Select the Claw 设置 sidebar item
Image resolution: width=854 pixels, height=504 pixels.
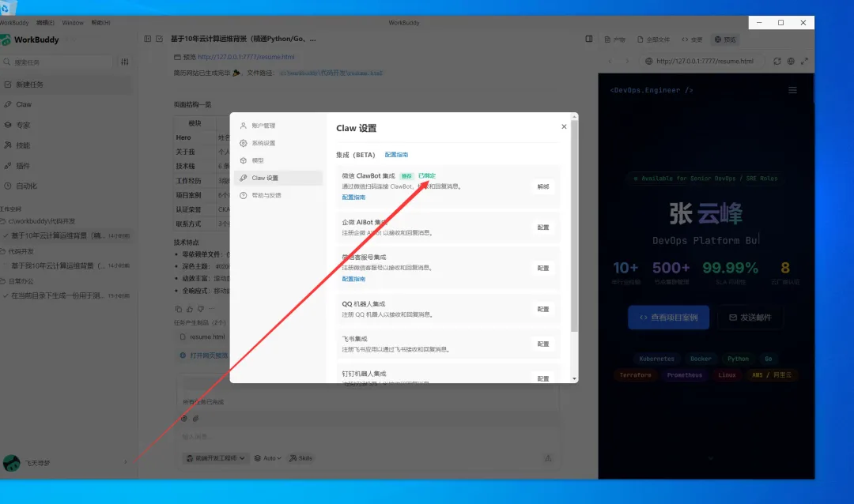278,178
